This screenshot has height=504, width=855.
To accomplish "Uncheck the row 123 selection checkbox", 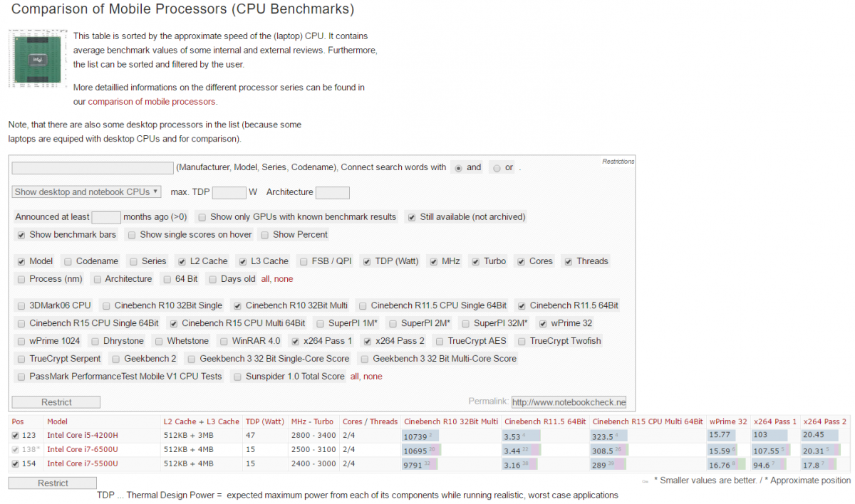I will pyautogui.click(x=16, y=435).
